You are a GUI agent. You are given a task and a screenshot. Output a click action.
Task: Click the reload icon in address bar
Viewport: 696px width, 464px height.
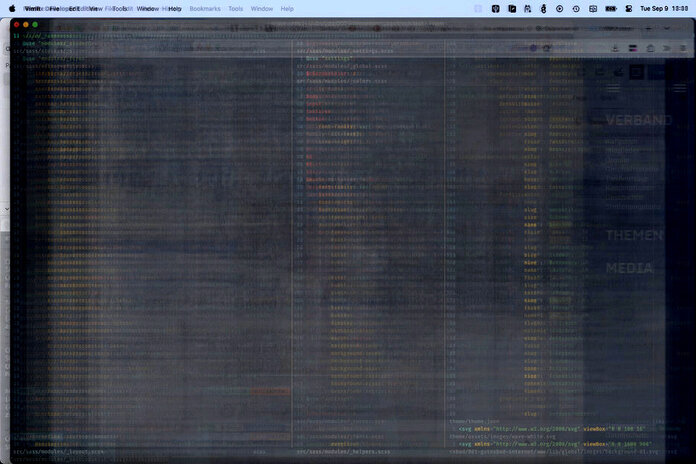(x=548, y=47)
